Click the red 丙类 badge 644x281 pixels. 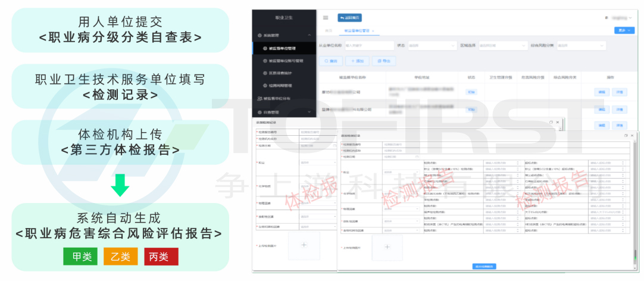161,257
